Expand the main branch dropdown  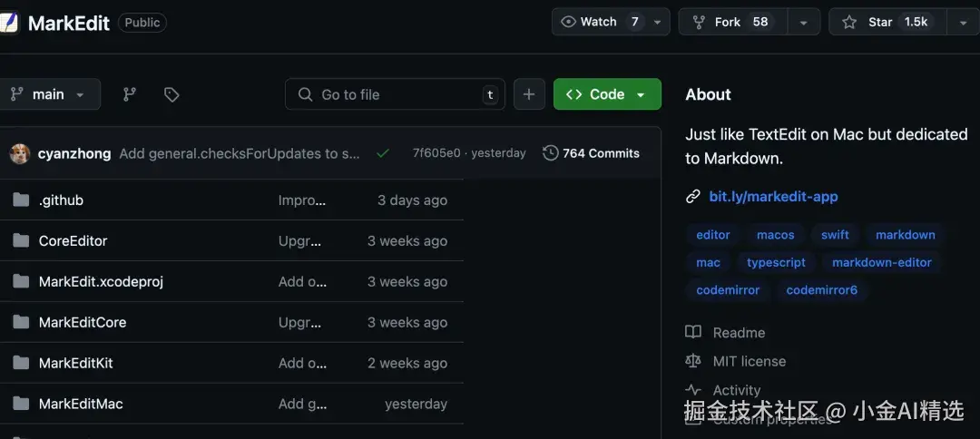[48, 94]
